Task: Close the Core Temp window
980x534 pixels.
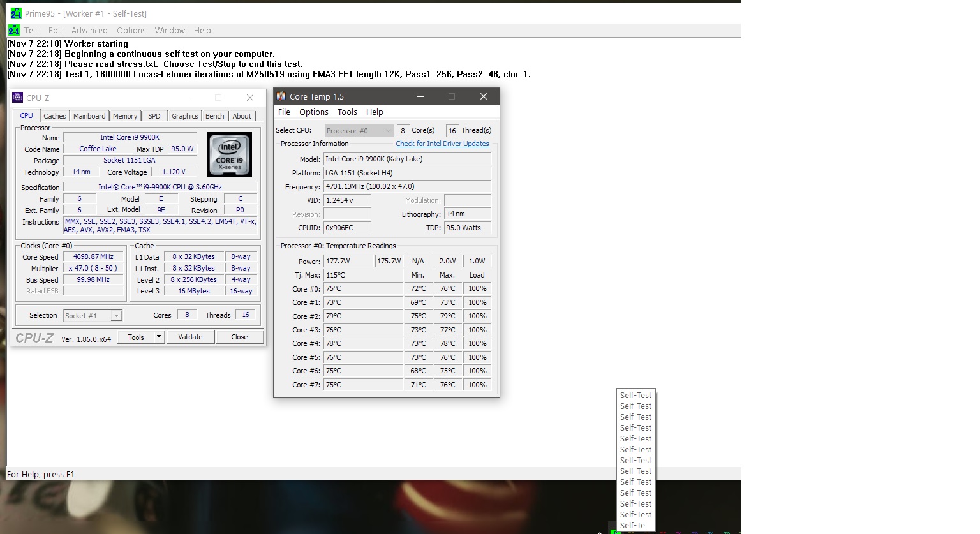Action: (484, 96)
